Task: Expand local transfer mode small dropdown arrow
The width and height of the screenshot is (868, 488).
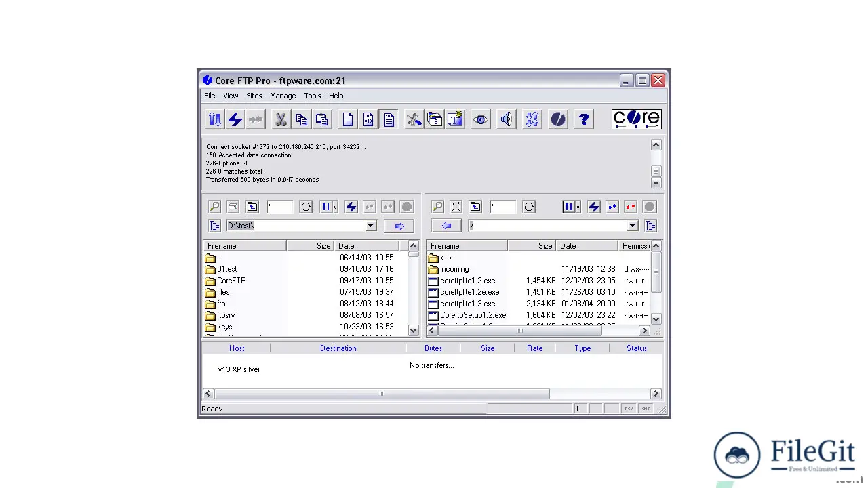Action: click(335, 207)
